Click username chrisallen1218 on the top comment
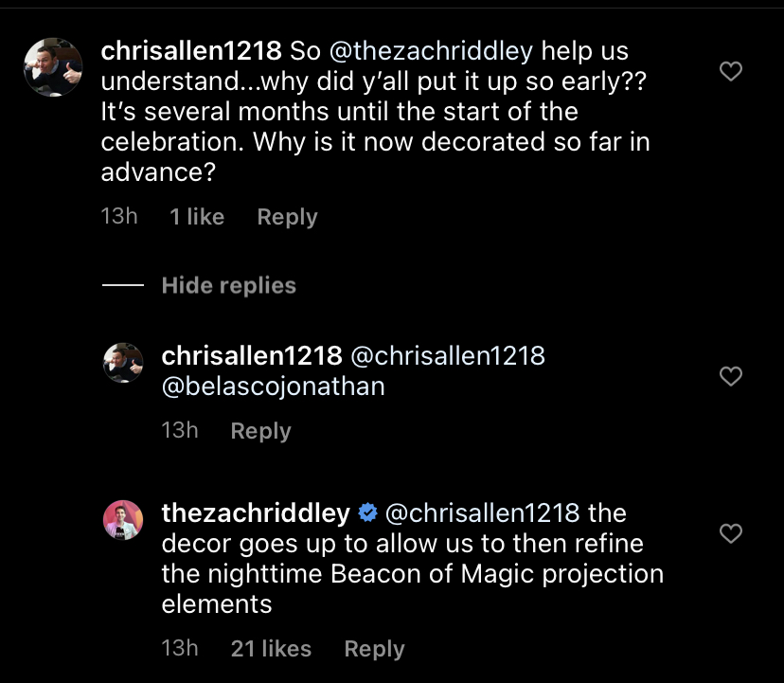This screenshot has height=683, width=784. (191, 51)
